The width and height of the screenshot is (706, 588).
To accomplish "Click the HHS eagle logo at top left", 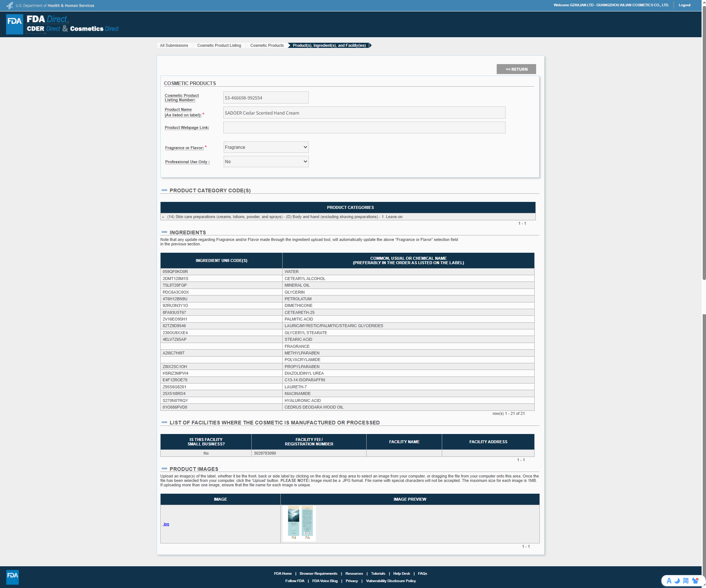I will (x=10, y=6).
